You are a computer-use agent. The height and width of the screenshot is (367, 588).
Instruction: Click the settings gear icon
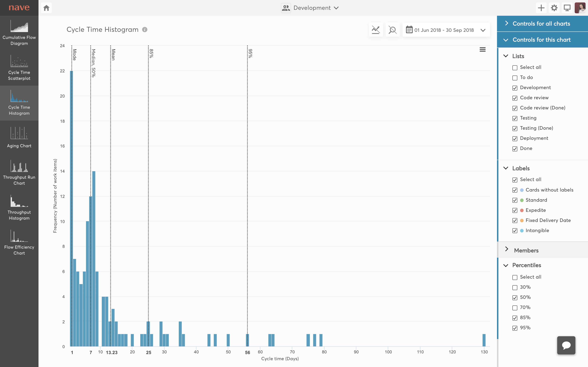554,8
